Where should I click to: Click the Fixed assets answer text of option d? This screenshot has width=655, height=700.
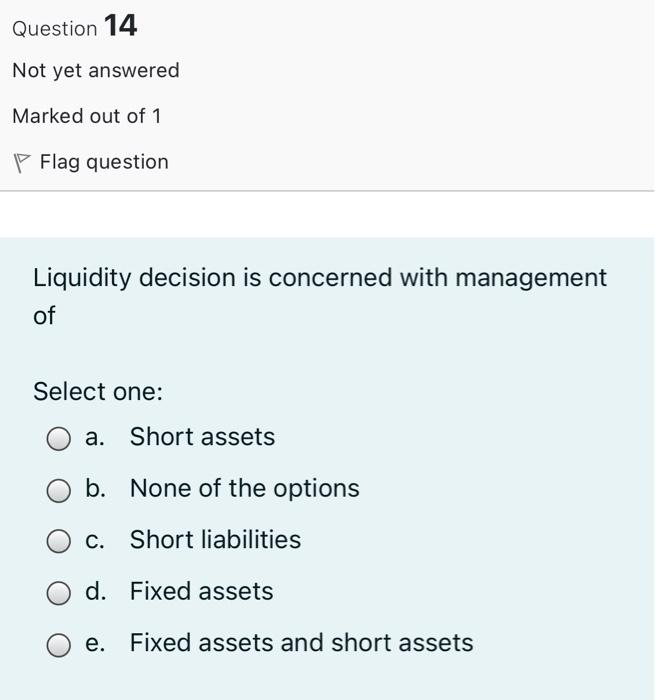click(x=201, y=591)
